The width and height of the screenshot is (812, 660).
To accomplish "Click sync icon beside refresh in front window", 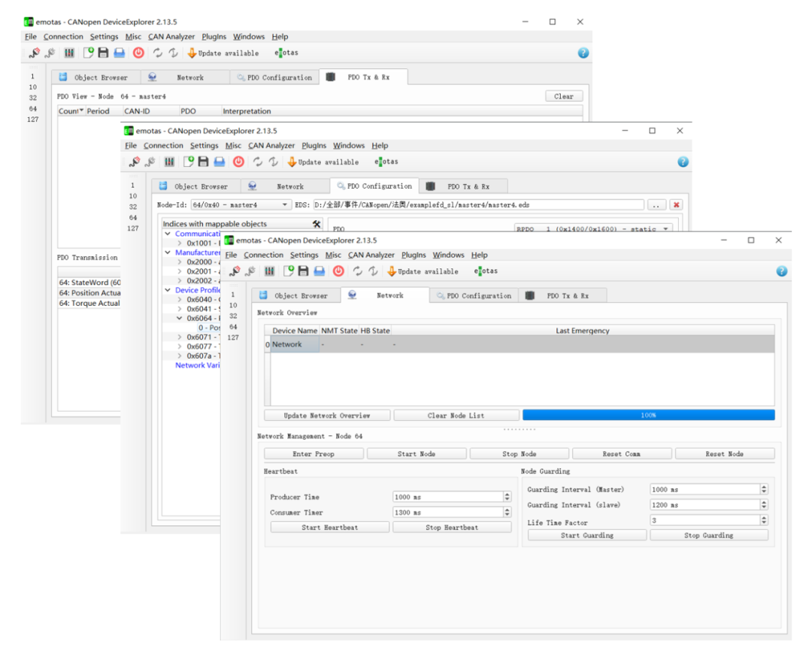I will 373,271.
